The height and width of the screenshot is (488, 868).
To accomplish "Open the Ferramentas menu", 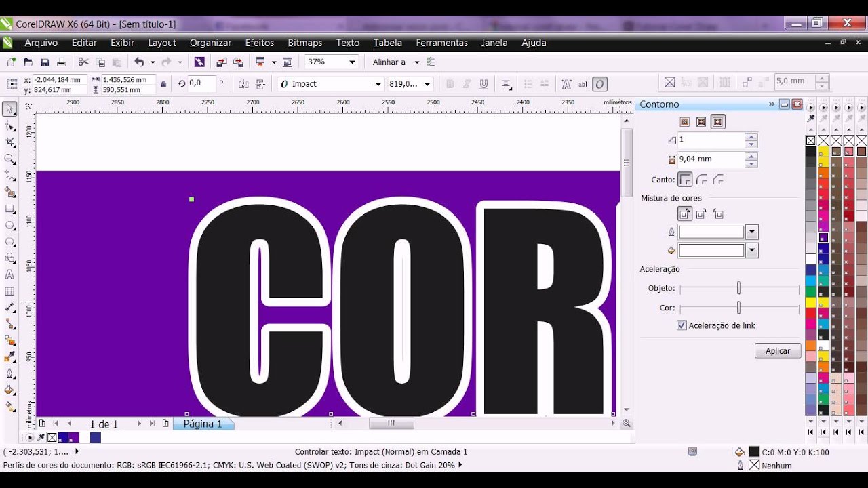I will 442,43.
